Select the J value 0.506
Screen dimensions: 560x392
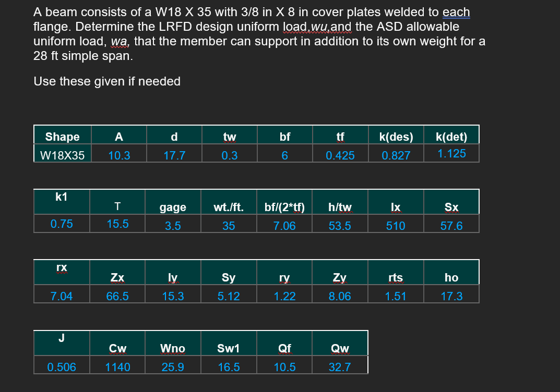coord(62,366)
